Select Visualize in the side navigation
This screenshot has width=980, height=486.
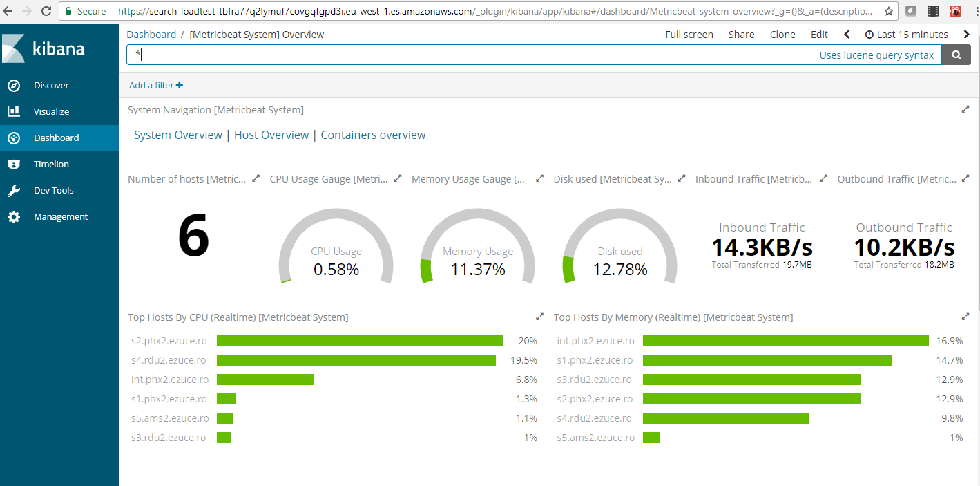click(x=51, y=111)
